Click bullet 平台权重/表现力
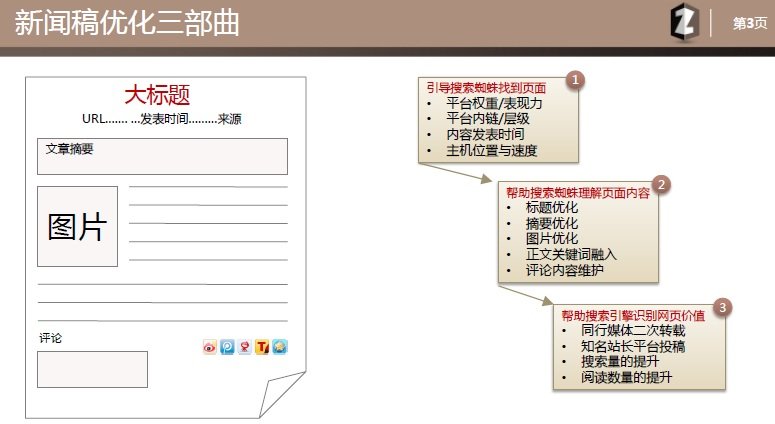Viewport: 775px width, 424px height. coord(494,103)
